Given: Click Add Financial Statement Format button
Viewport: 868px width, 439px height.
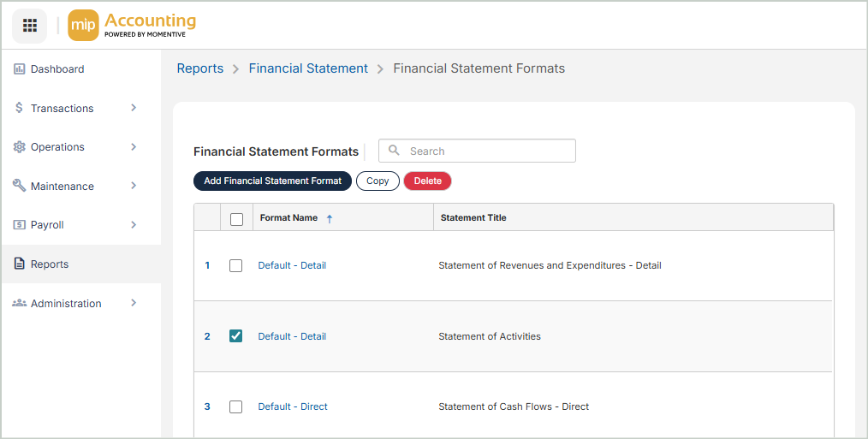Looking at the screenshot, I should (x=272, y=181).
